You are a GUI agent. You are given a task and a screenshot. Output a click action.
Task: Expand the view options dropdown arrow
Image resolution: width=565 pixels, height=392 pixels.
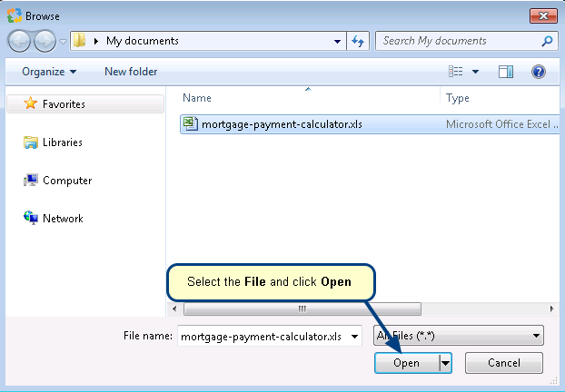tap(475, 72)
